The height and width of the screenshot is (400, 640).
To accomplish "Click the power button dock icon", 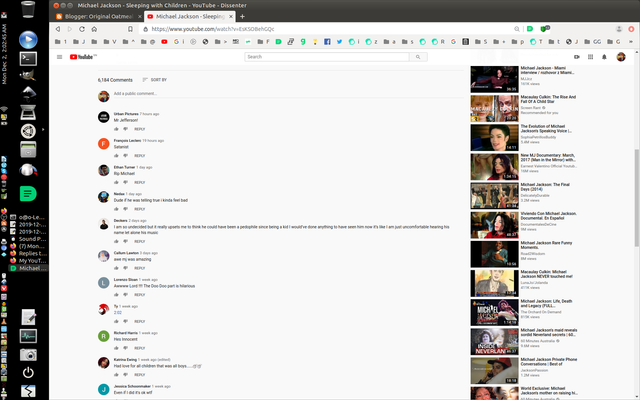I will click(x=28, y=372).
